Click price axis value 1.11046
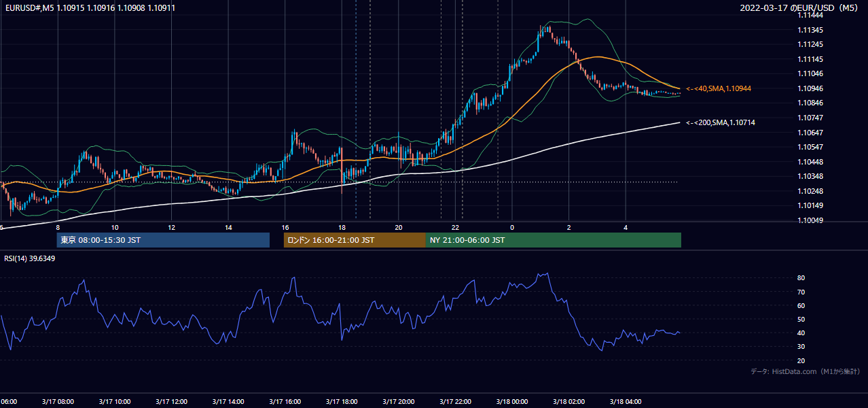This screenshot has height=408, width=868. [x=810, y=73]
